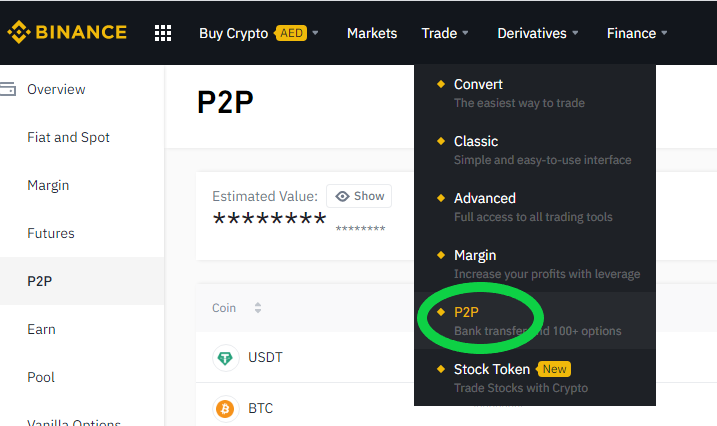Sort the table by Coin column arrows
717x426 pixels.
point(258,308)
